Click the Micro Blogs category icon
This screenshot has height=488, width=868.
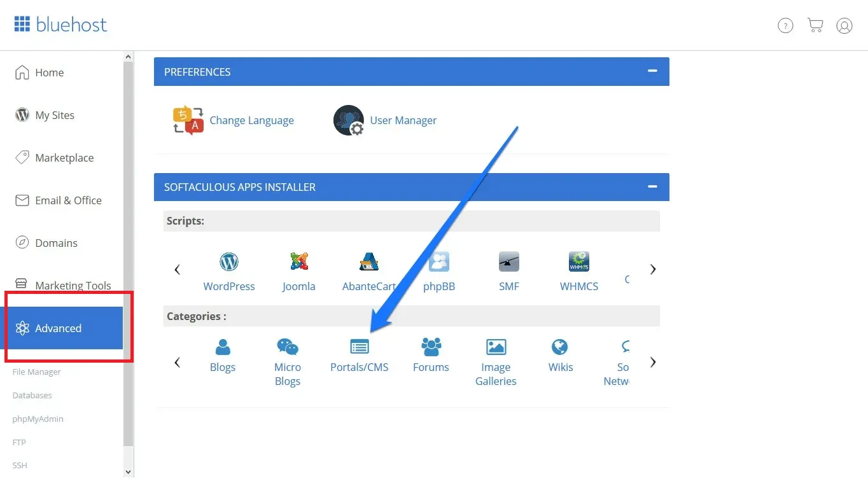pyautogui.click(x=288, y=347)
